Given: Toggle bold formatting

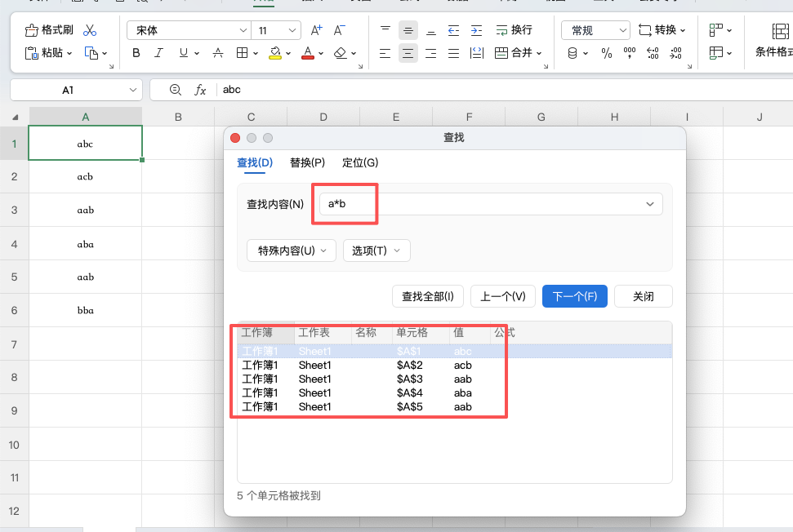Looking at the screenshot, I should pyautogui.click(x=136, y=52).
